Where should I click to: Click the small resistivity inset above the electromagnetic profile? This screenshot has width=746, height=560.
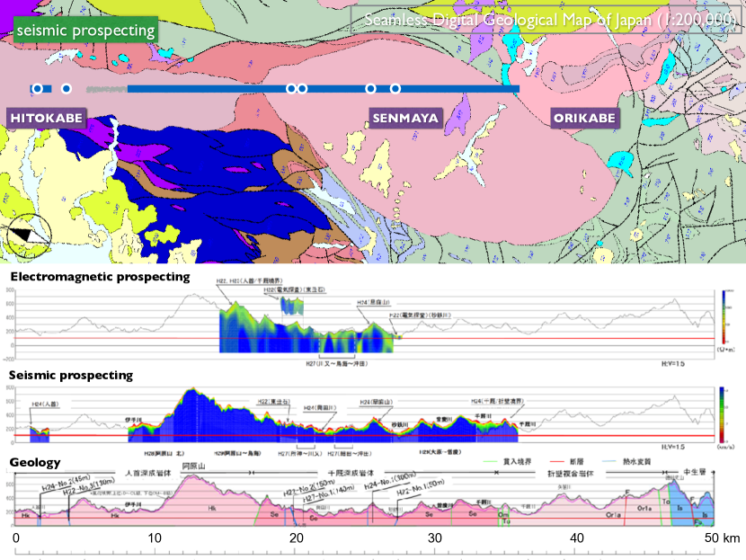(x=291, y=307)
